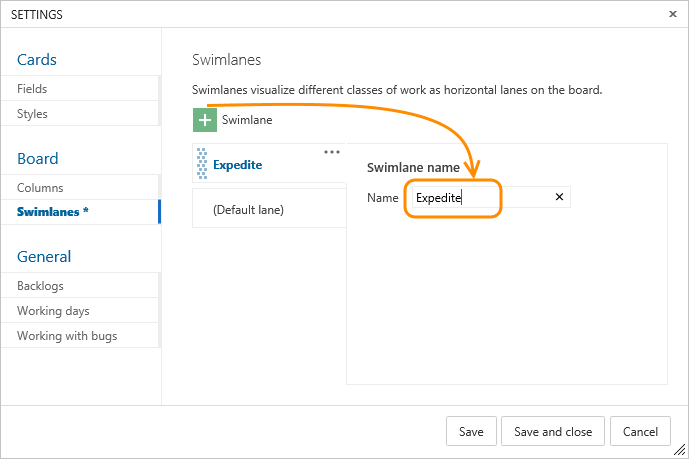This screenshot has height=459, width=689.
Task: Click the Cards section heading
Action: [x=37, y=60]
